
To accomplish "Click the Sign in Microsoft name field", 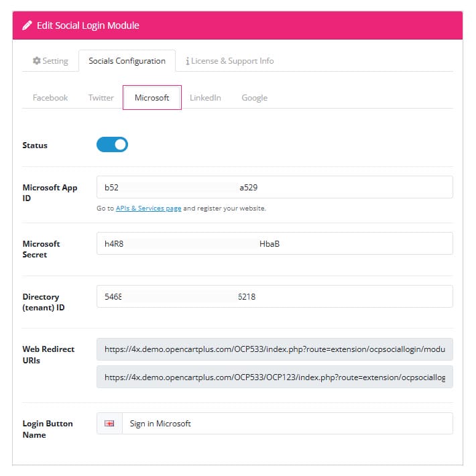I will pyautogui.click(x=287, y=424).
